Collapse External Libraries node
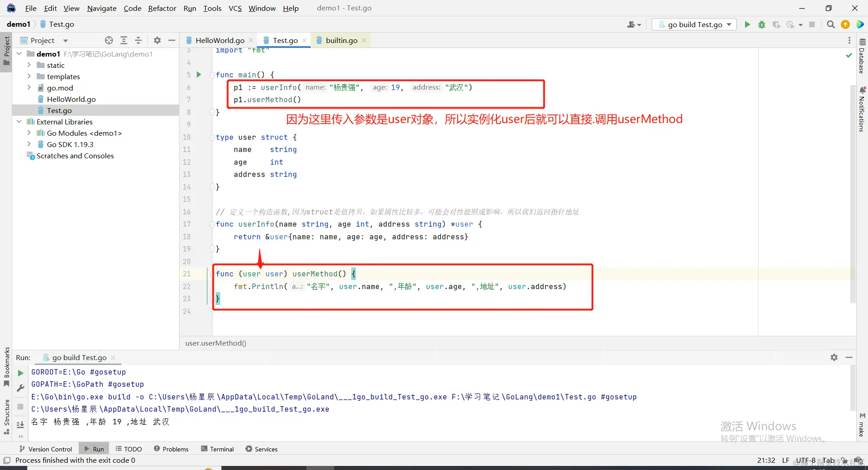Image resolution: width=868 pixels, height=470 pixels. (x=19, y=122)
